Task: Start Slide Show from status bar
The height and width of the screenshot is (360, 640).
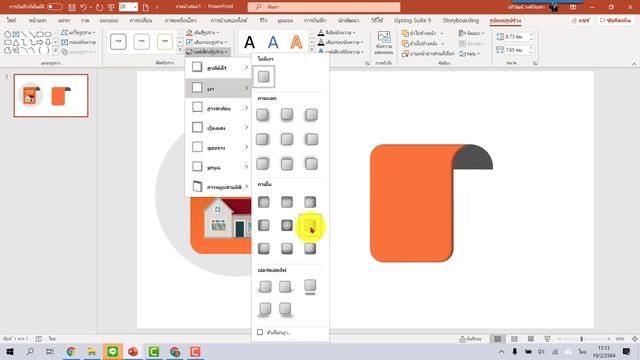Action: (x=547, y=339)
